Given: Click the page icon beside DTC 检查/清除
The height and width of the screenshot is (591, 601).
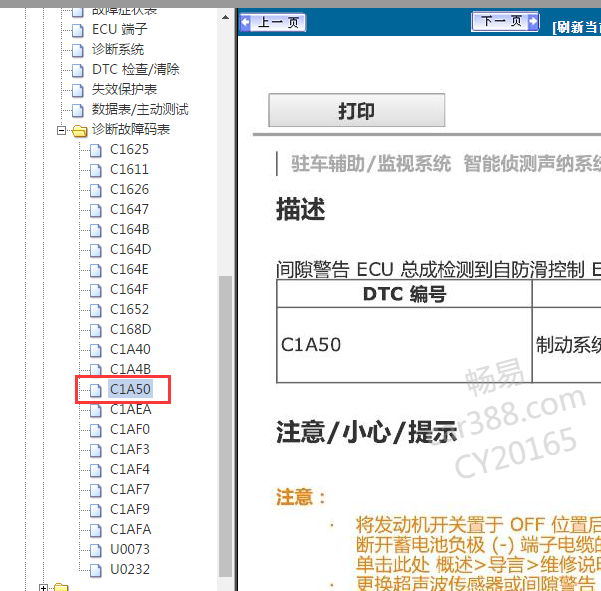Looking at the screenshot, I should (78, 70).
